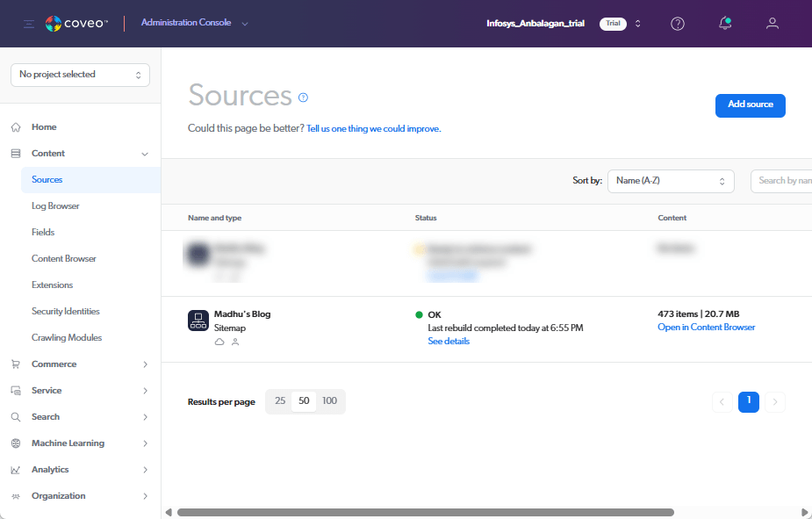Click the help question mark icon in header

click(678, 24)
